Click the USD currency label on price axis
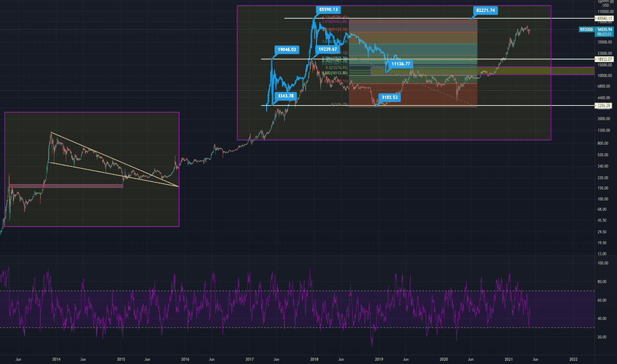Image resolution: width=617 pixels, height=364 pixels. point(606,5)
